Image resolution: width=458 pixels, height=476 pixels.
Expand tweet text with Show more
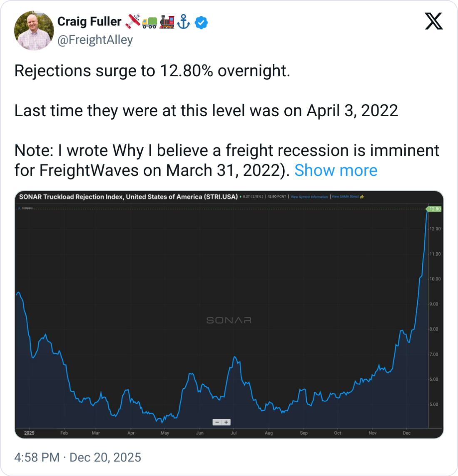pyautogui.click(x=336, y=170)
